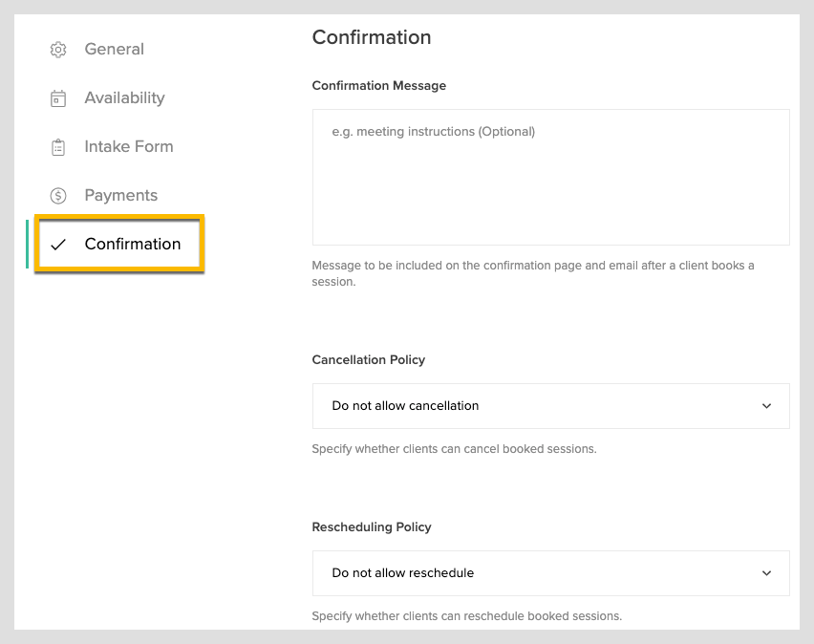Click the Cancellation Policy chevron arrow
Viewport: 814px width, 644px height.
pyautogui.click(x=766, y=406)
